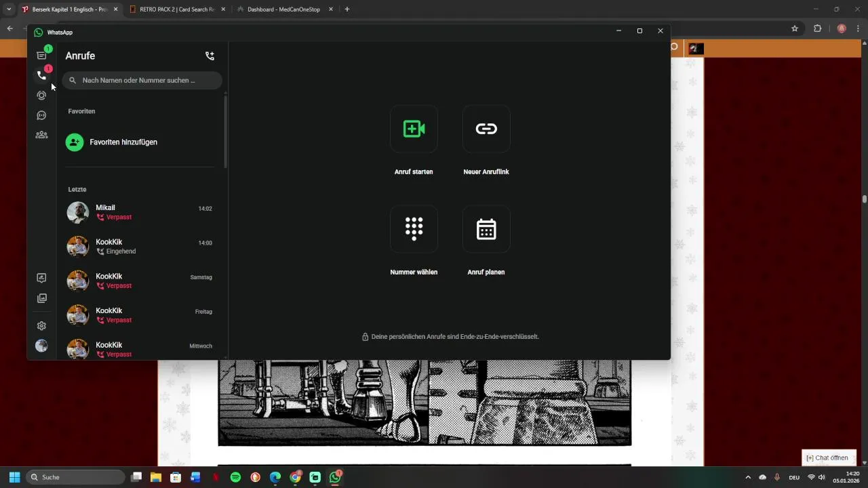868x488 pixels.
Task: Open WhatsApp settings gear
Action: (41, 326)
